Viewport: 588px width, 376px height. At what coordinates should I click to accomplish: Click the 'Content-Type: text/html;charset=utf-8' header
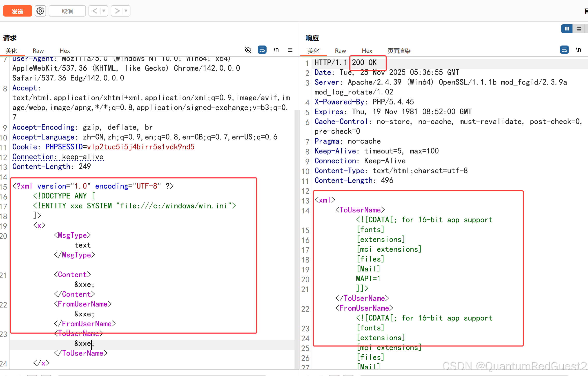tap(391, 171)
